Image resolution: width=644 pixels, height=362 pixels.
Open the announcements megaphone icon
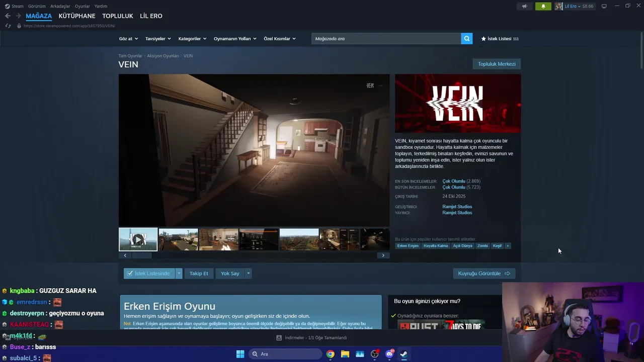[x=524, y=7]
